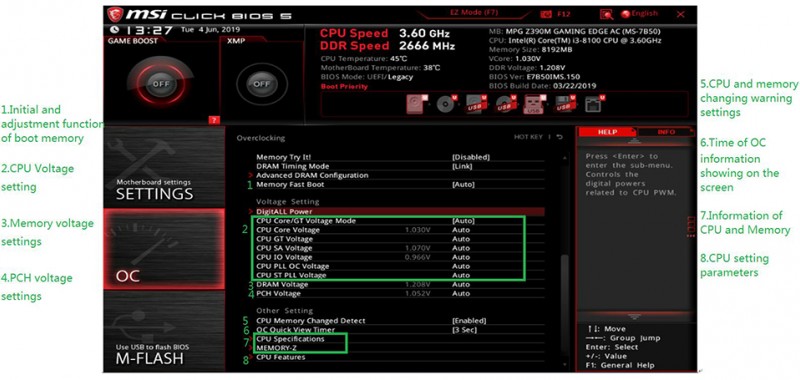
Task: Click the network boot device icon
Action: click(x=593, y=104)
